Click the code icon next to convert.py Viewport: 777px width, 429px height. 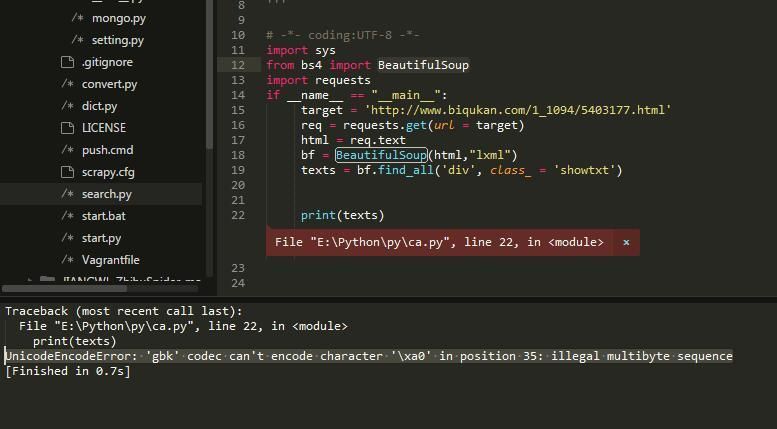click(67, 84)
